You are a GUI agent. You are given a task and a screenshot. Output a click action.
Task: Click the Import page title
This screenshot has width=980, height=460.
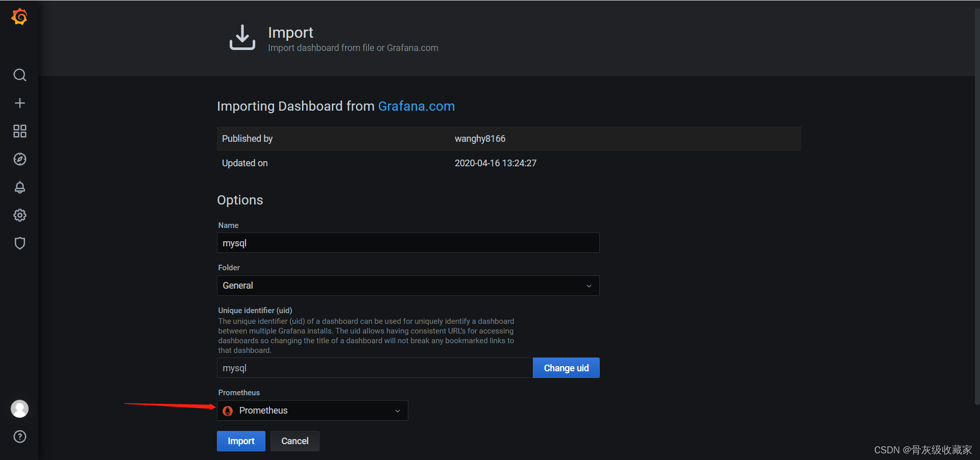point(290,33)
